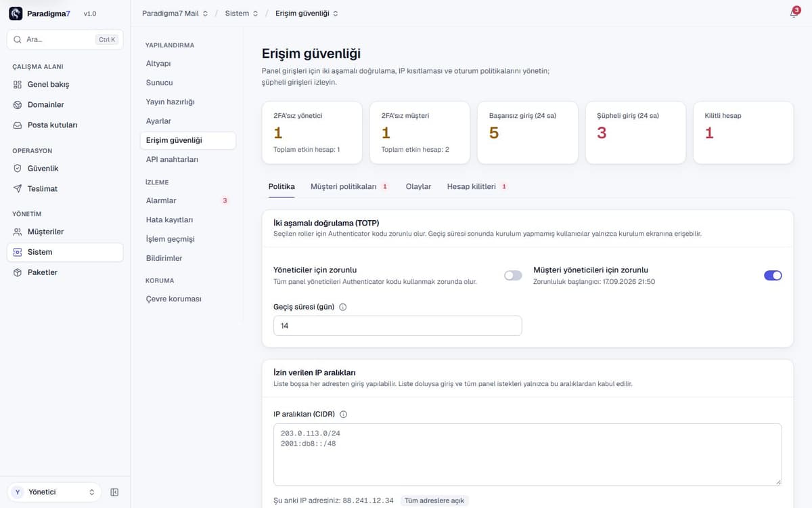This screenshot has height=508, width=812.
Task: Click the Şüpheli giriş (24 sa) card
Action: 635,133
